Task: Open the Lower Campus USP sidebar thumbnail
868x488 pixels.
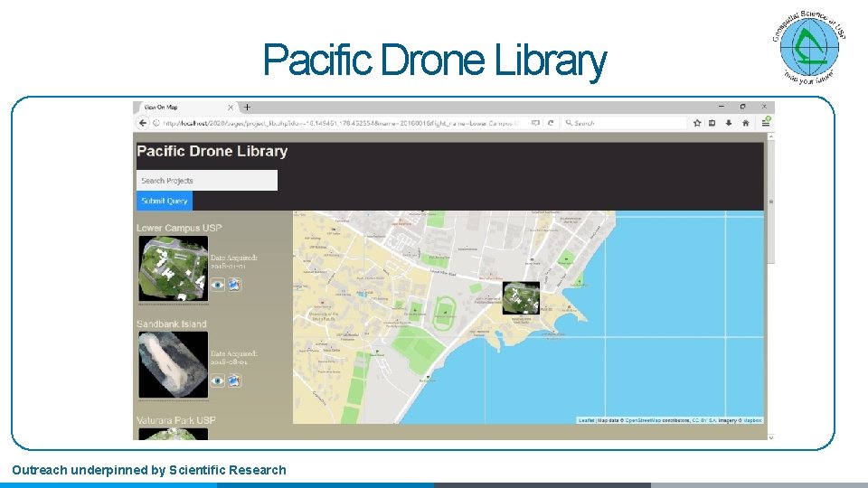Action: click(174, 268)
